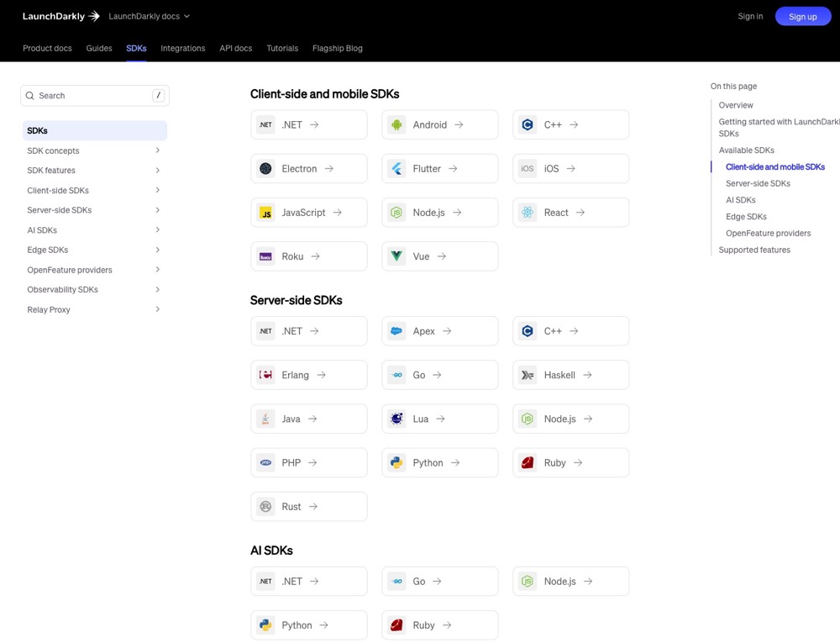840x643 pixels.
Task: Click the Sign in link
Action: 750,15
